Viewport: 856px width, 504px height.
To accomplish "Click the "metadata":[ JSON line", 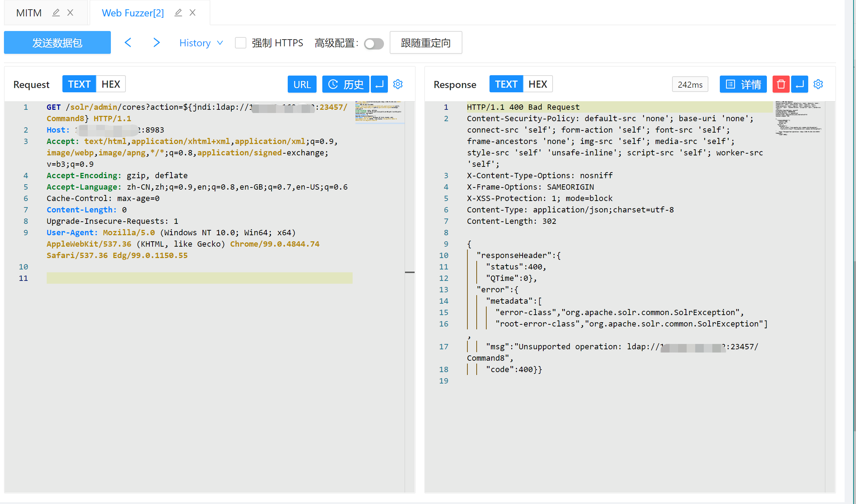I will point(514,301).
